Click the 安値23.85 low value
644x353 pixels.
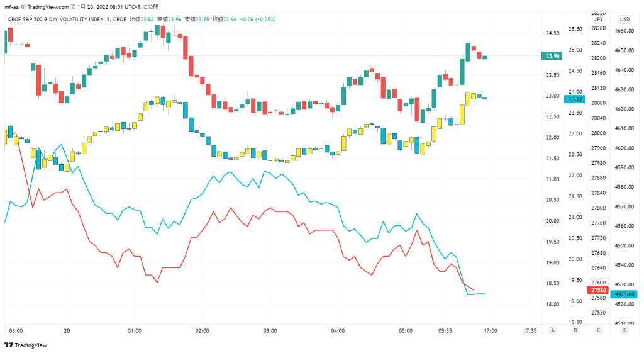(x=197, y=20)
